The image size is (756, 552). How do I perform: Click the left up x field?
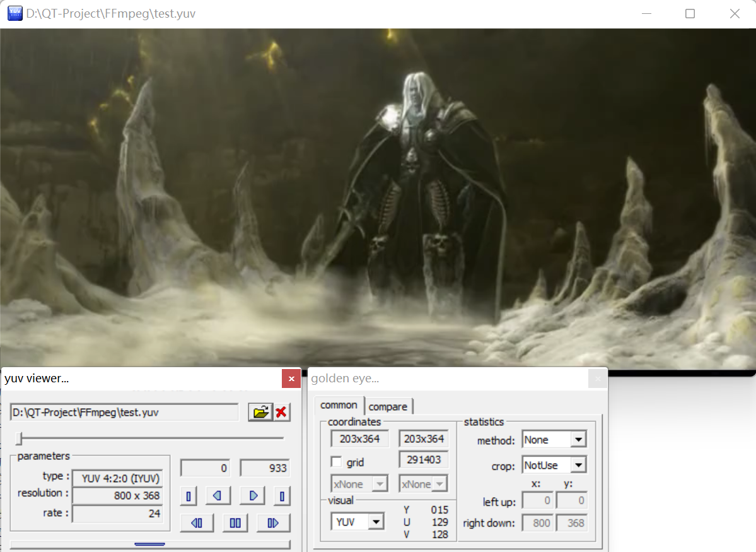538,500
